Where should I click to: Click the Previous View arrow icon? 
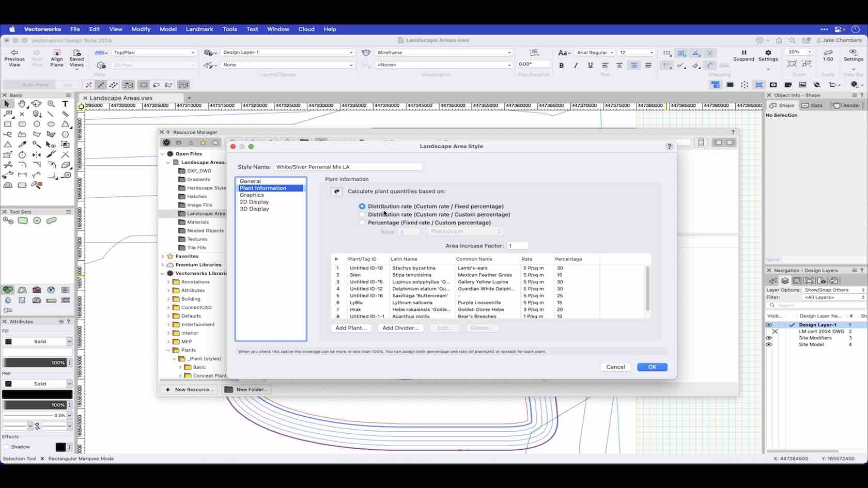coord(14,52)
